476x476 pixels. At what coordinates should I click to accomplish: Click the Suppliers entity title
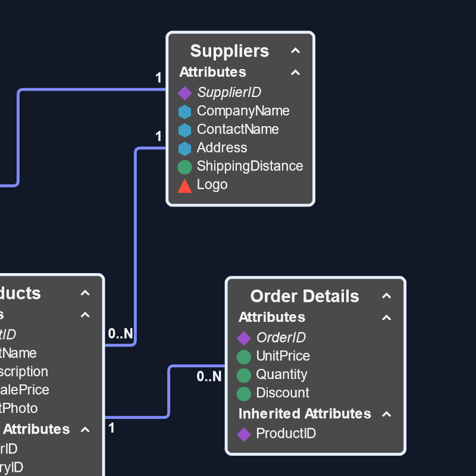point(230,51)
